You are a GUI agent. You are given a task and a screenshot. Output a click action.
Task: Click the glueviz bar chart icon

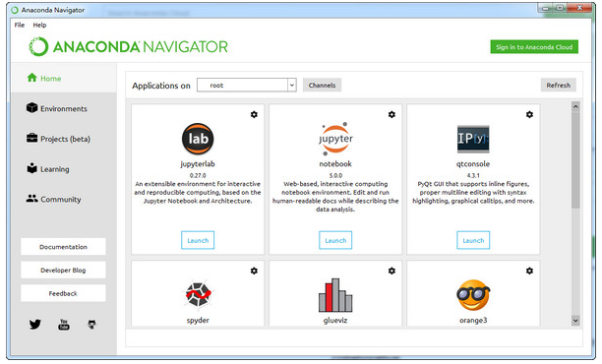coord(335,295)
